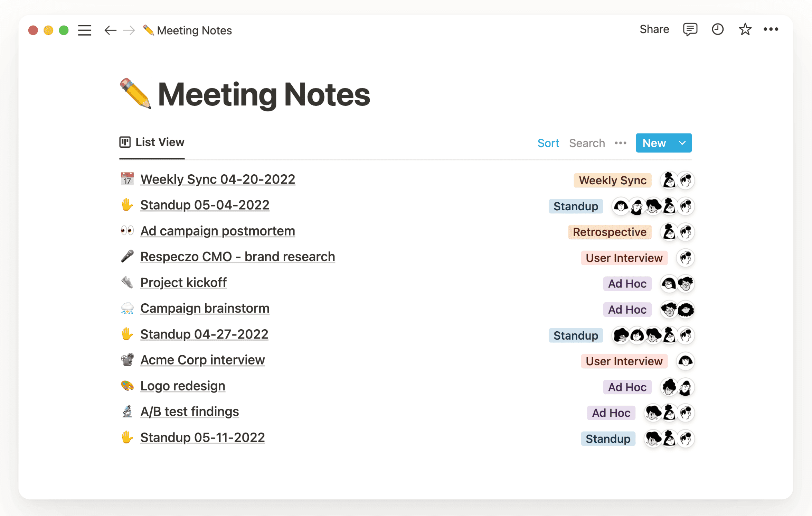Click the microphone icon of Respeczo CMO
The height and width of the screenshot is (516, 812).
tap(127, 256)
